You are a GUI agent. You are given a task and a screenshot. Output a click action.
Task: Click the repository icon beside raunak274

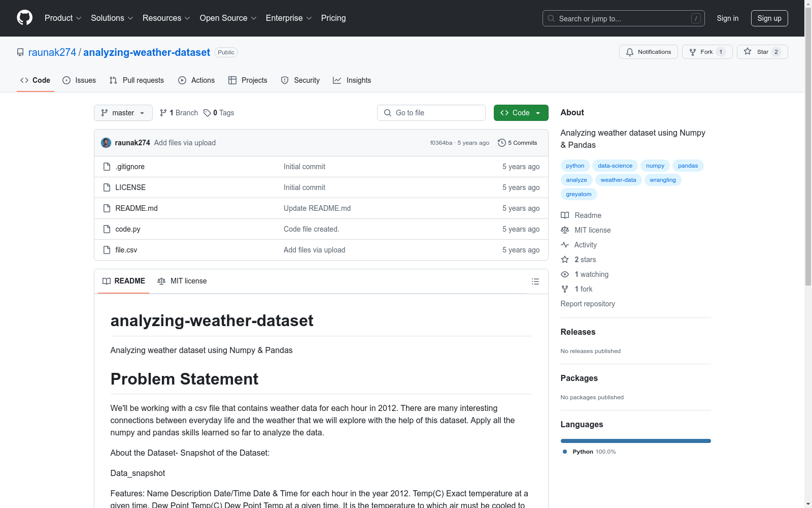coord(20,52)
